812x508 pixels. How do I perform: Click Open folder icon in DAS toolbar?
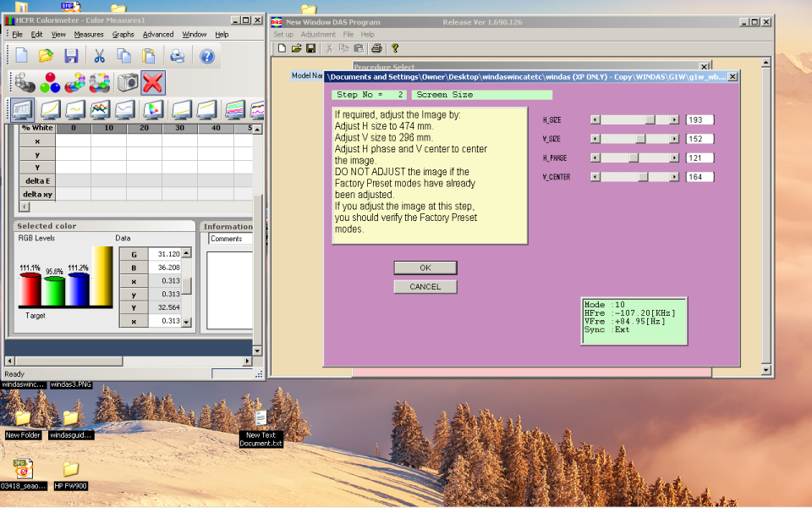tap(296, 48)
